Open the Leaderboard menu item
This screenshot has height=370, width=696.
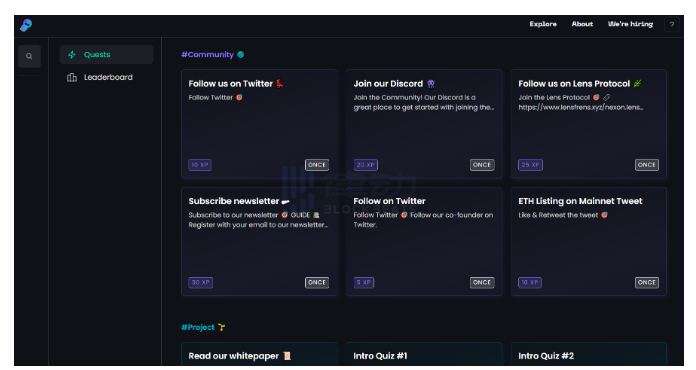pos(107,77)
